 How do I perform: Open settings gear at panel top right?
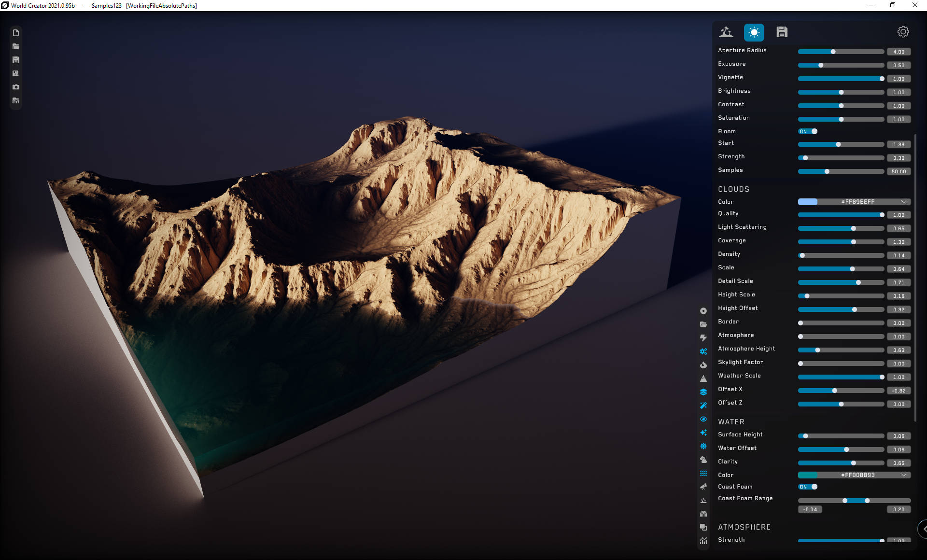tap(903, 32)
